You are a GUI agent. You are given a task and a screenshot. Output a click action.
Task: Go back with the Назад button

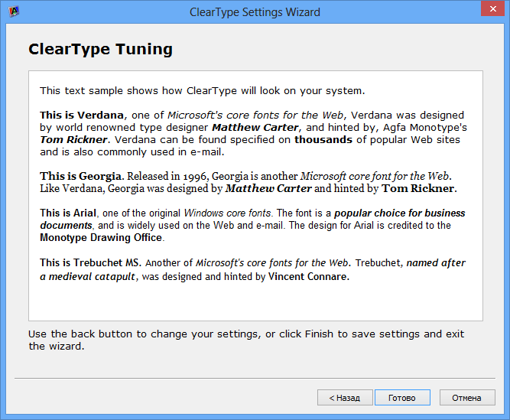[345, 398]
